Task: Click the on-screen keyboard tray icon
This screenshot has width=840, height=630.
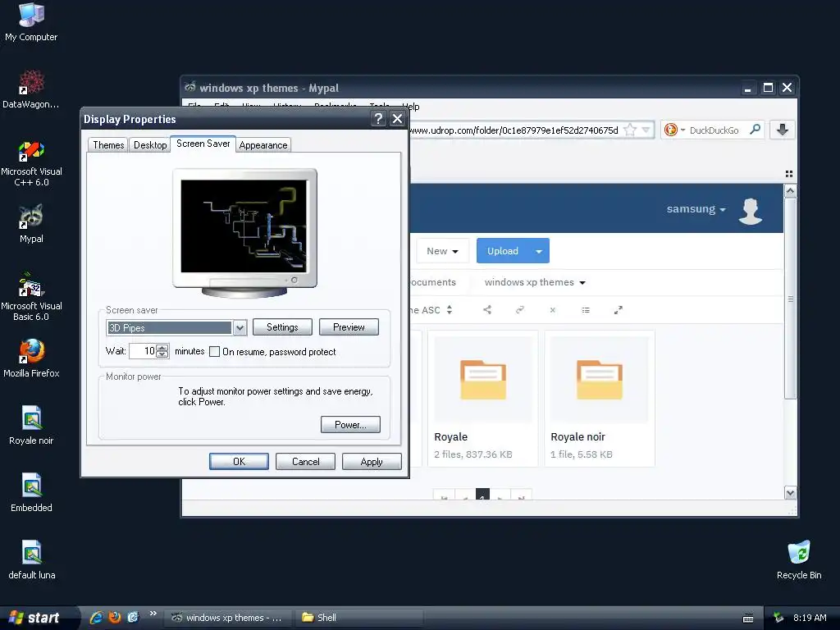Action: [x=748, y=619]
